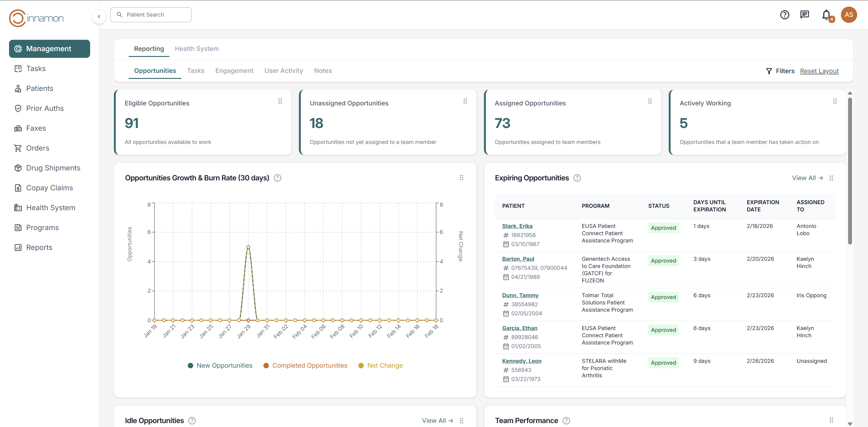Viewport: 868px width, 427px height.
Task: Expand View All for Idle Opportunities
Action: [437, 420]
